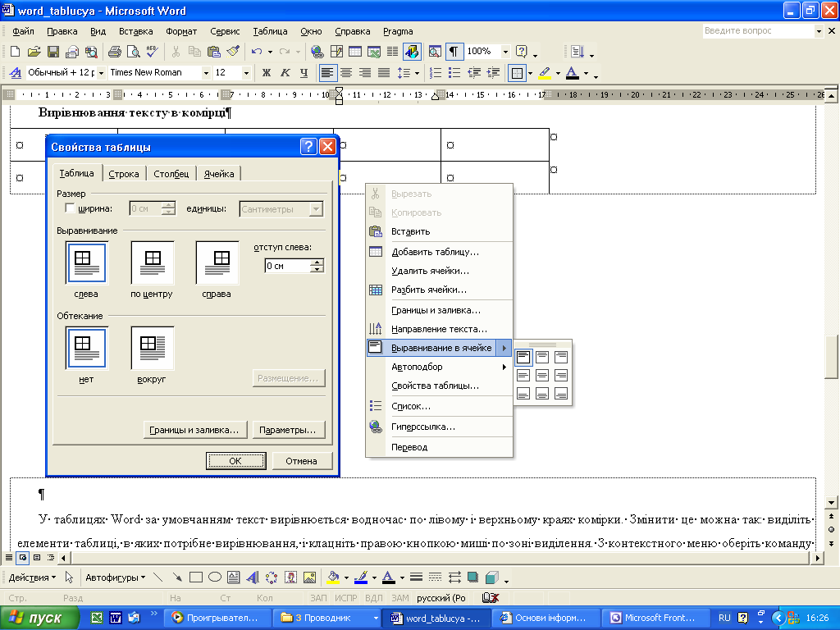The width and height of the screenshot is (840, 630).
Task: Toggle italic К formatting
Action: 285,72
